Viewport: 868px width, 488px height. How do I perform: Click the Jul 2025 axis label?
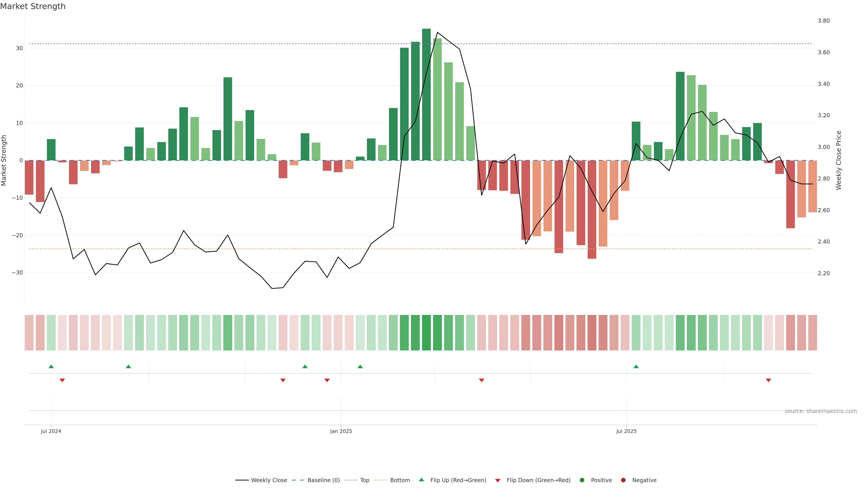[x=626, y=431]
